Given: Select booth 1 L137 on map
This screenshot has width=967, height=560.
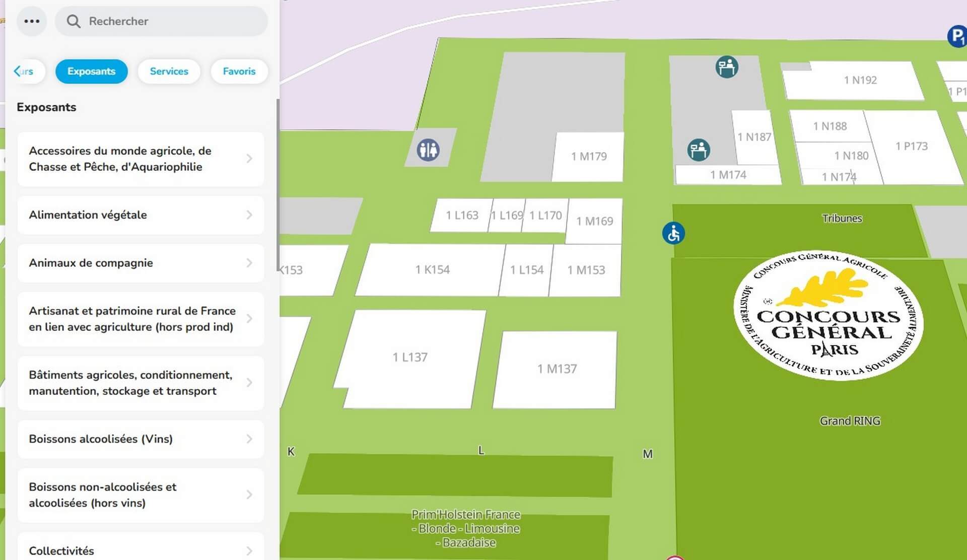Looking at the screenshot, I should pyautogui.click(x=410, y=358).
